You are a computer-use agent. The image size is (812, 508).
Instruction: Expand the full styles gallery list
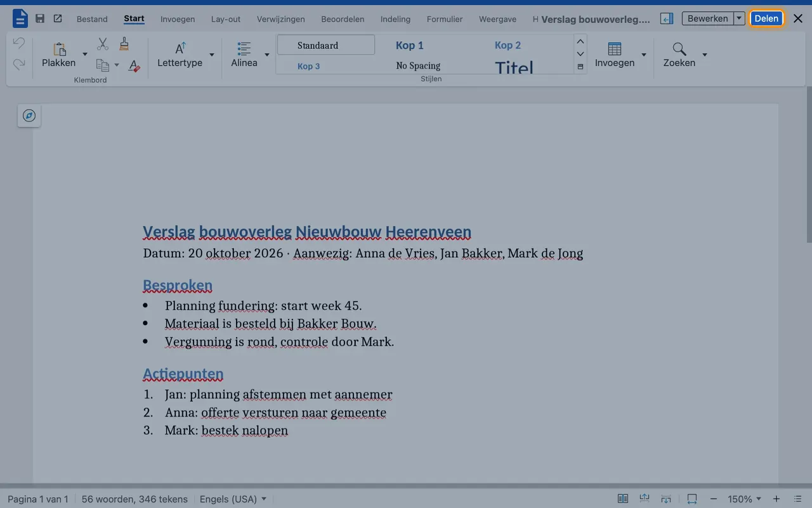tap(580, 67)
